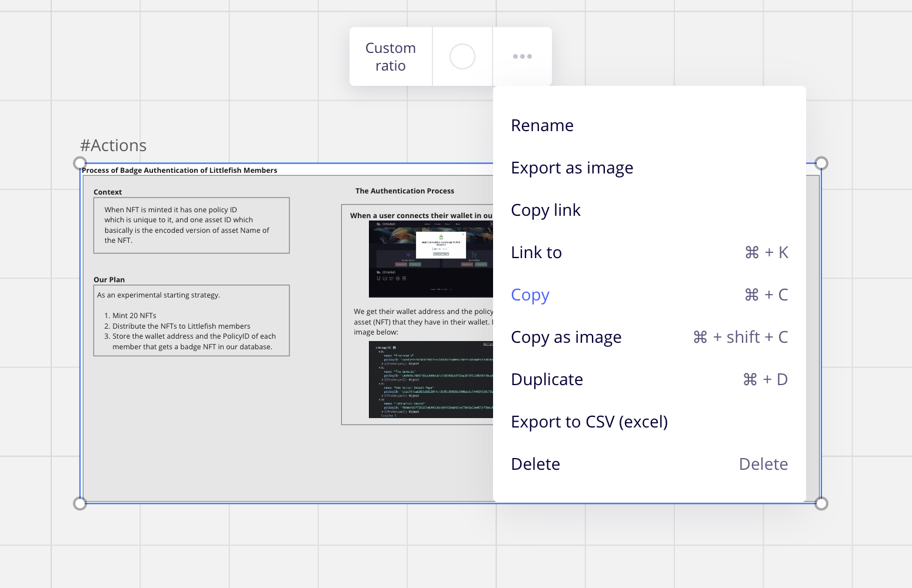Click Export to CSV (excel)
Viewport: 912px width, 588px height.
589,422
